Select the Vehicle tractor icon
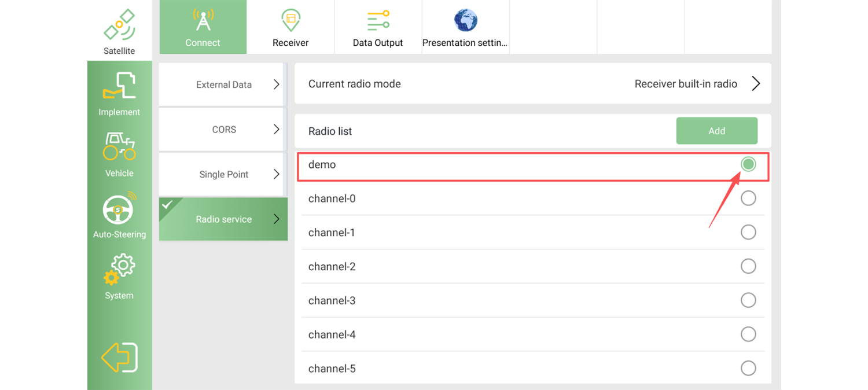This screenshot has height=390, width=868. [119, 146]
